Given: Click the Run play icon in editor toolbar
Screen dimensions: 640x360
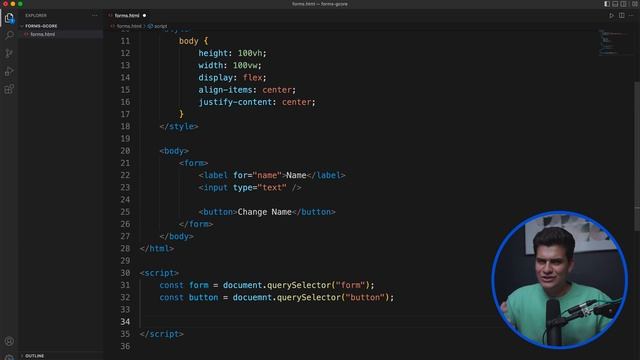Looking at the screenshot, I should point(611,16).
